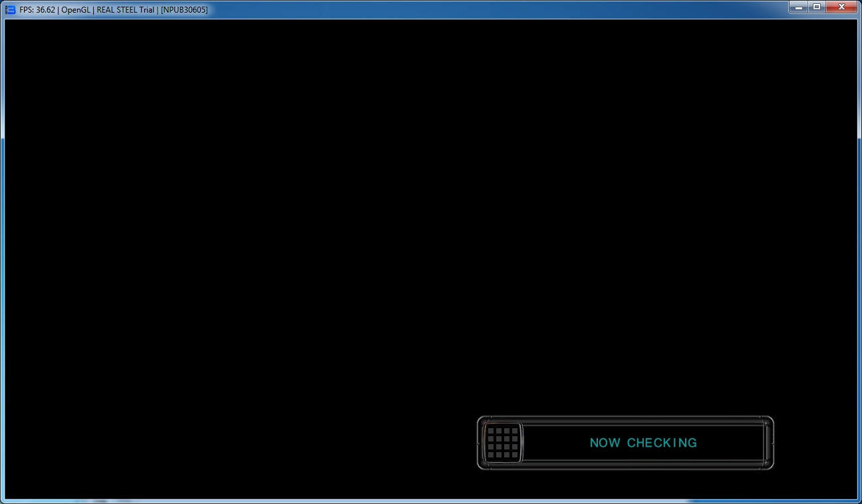Maximize the REAL STEEL Trial window
Screen dimensions: 862x504
click(x=816, y=7)
